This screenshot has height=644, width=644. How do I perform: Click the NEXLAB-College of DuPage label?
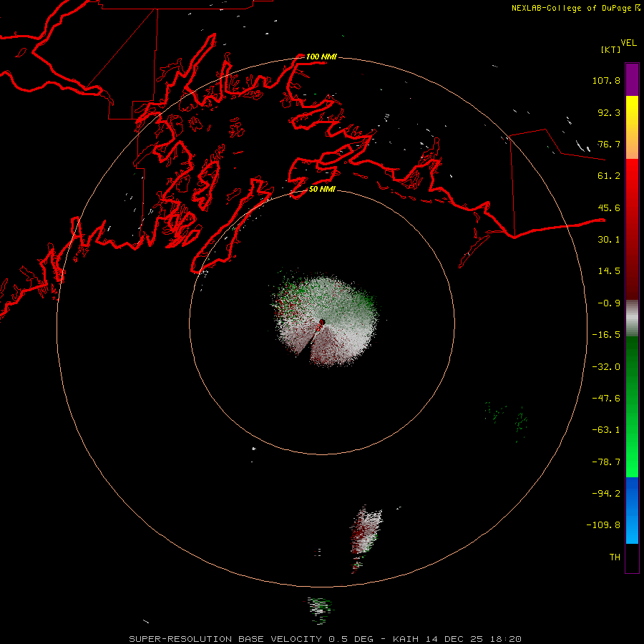click(571, 8)
